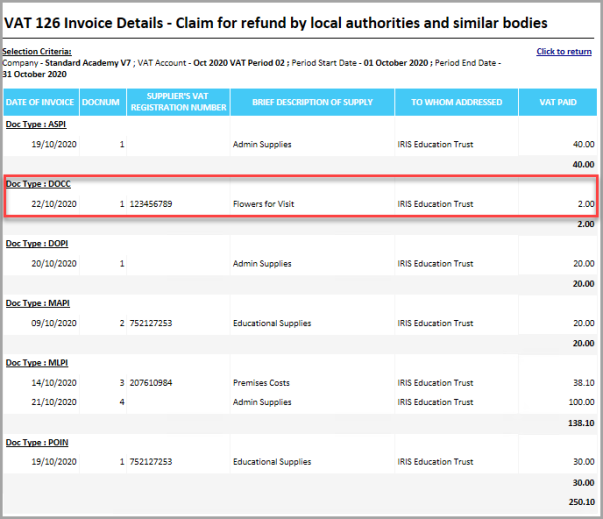Viewport: 603px width, 519px height.
Task: Click the Doc Type : DOPI group heading
Action: click(x=38, y=243)
